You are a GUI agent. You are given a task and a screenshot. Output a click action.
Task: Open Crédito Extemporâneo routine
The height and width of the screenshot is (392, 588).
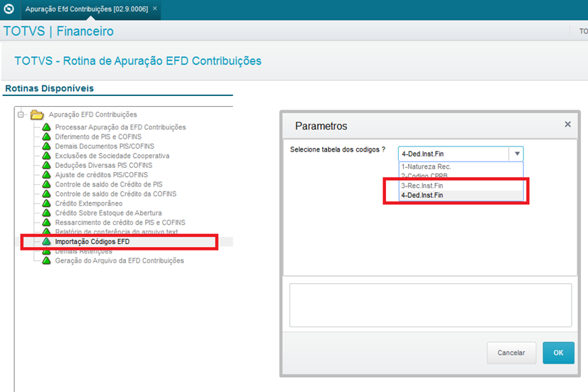[x=89, y=203]
